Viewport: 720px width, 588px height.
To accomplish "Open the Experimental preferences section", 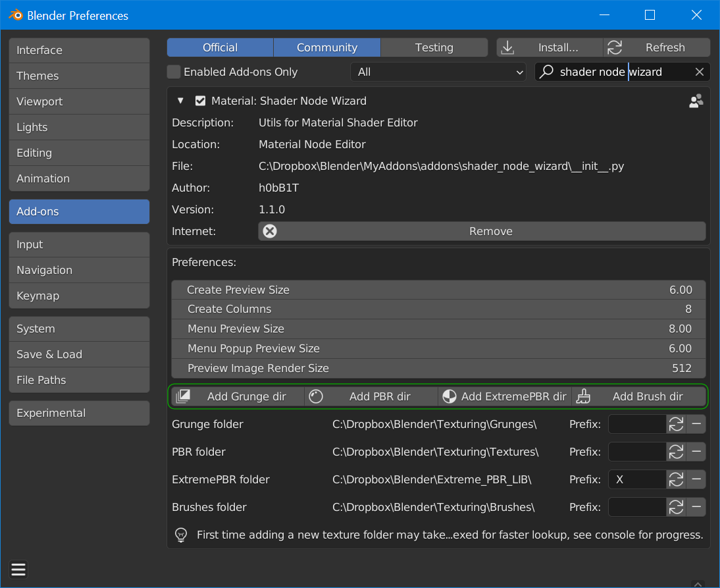I will tap(79, 413).
